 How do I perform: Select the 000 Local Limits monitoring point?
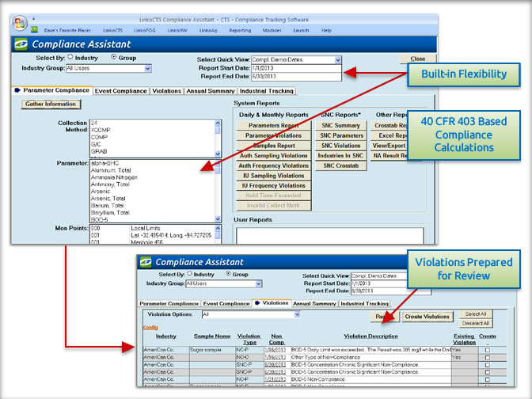click(x=152, y=228)
